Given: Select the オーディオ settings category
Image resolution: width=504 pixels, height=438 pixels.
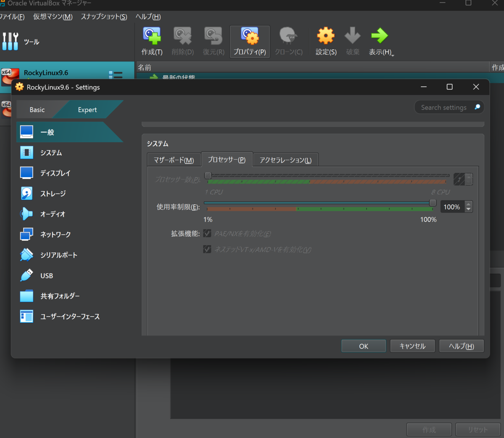Looking at the screenshot, I should point(70,214).
